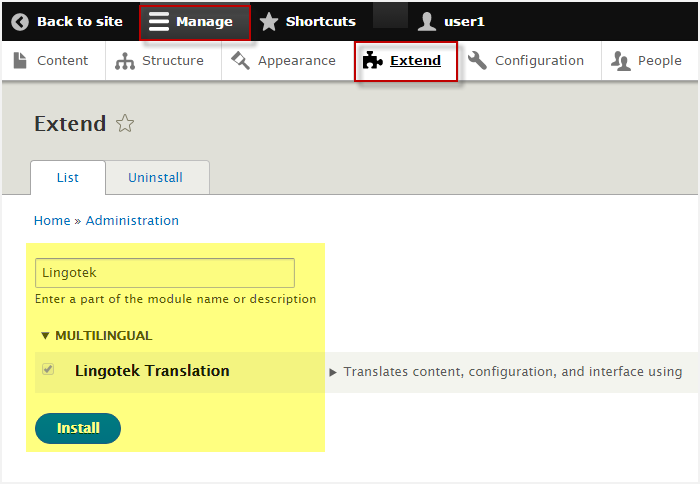Click the Manage hamburger icon

pos(158,21)
